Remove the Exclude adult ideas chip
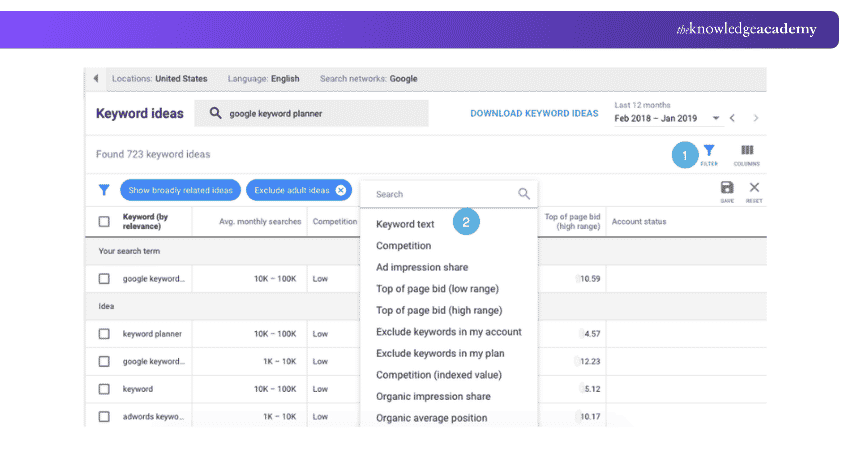 pos(340,190)
